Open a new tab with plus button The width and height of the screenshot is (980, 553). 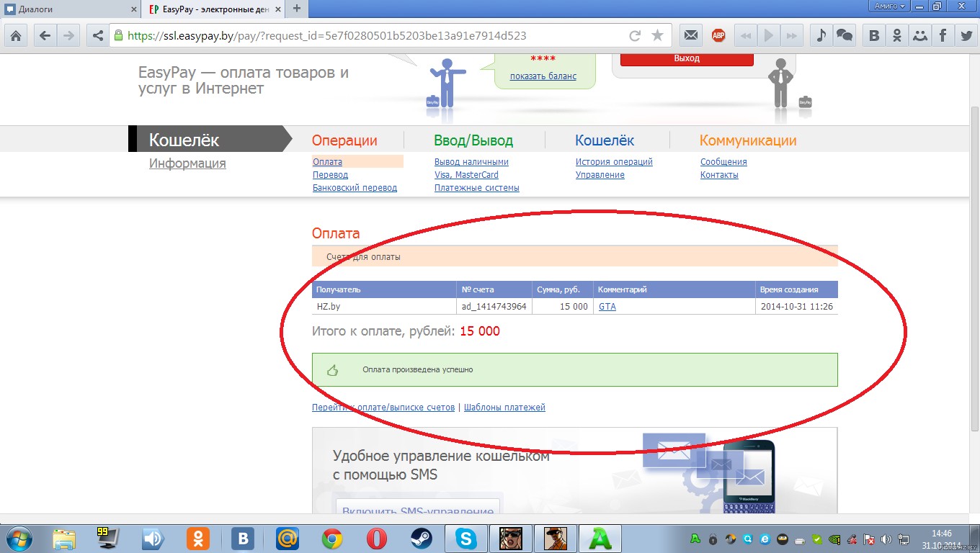tap(296, 9)
